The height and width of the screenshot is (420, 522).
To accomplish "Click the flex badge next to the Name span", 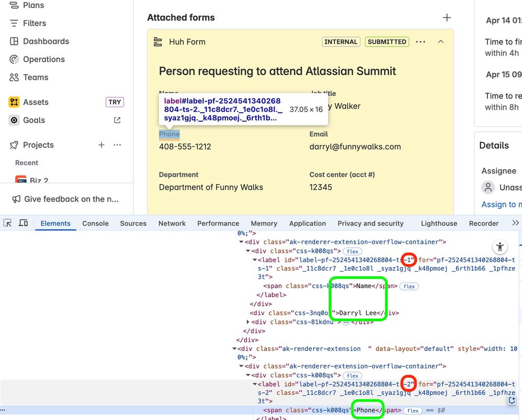I will pyautogui.click(x=409, y=286).
